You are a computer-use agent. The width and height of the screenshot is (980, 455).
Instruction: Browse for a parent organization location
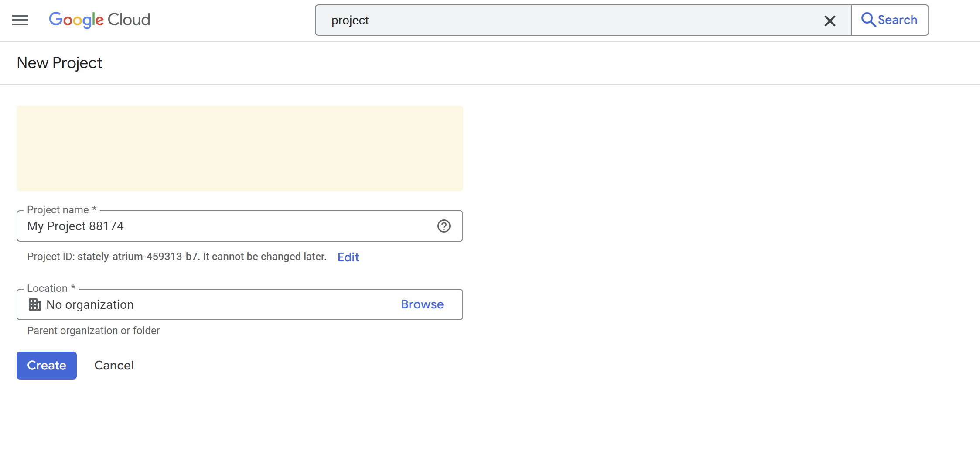tap(422, 304)
